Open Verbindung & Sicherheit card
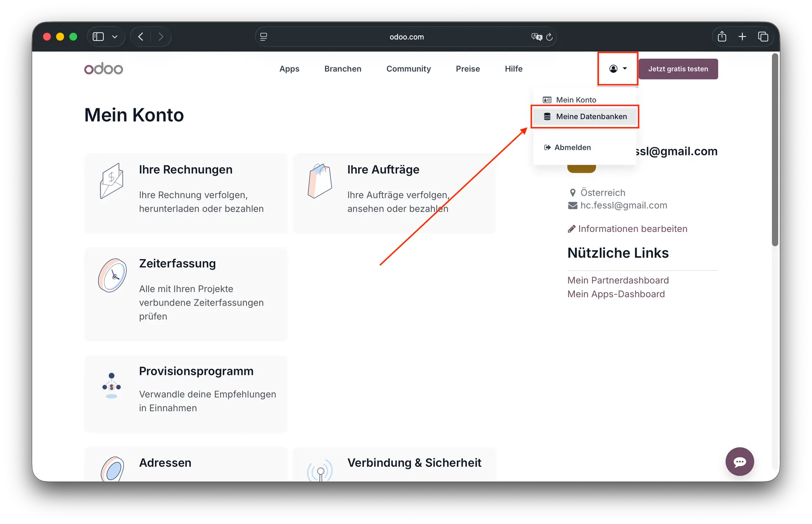 [x=394, y=465]
